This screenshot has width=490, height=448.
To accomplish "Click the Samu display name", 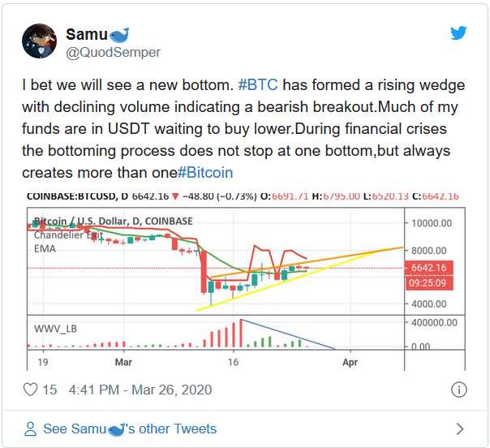I will pyautogui.click(x=87, y=34).
